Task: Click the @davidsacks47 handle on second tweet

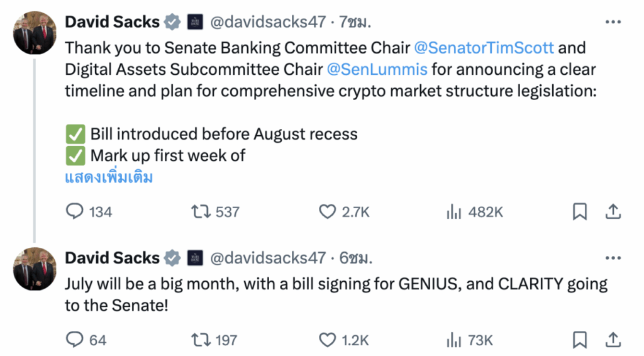Action: (x=267, y=258)
